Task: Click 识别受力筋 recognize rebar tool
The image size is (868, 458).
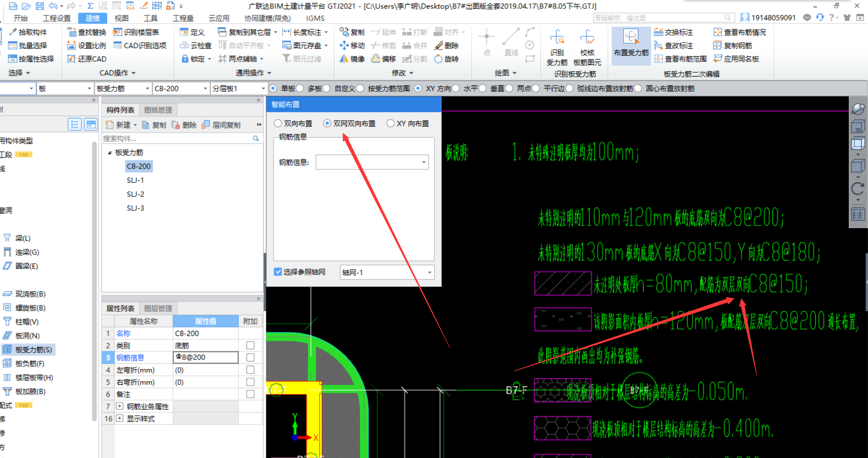Action: 557,48
